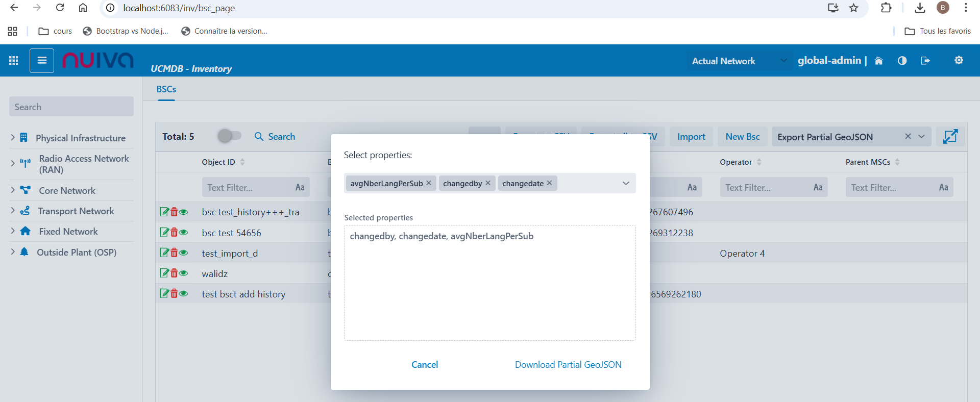The width and height of the screenshot is (980, 402).
Task: Remove the changedby property tag
Action: 488,183
